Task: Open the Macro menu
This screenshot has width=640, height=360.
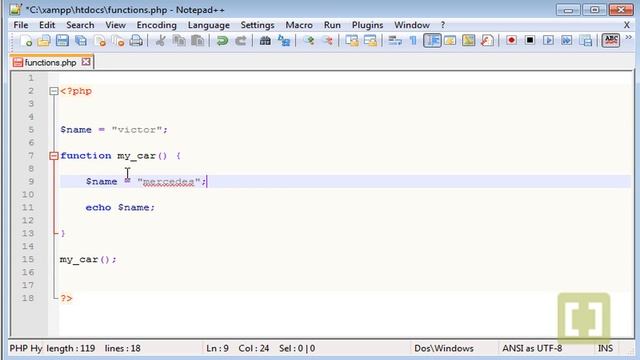Action: pos(299,25)
